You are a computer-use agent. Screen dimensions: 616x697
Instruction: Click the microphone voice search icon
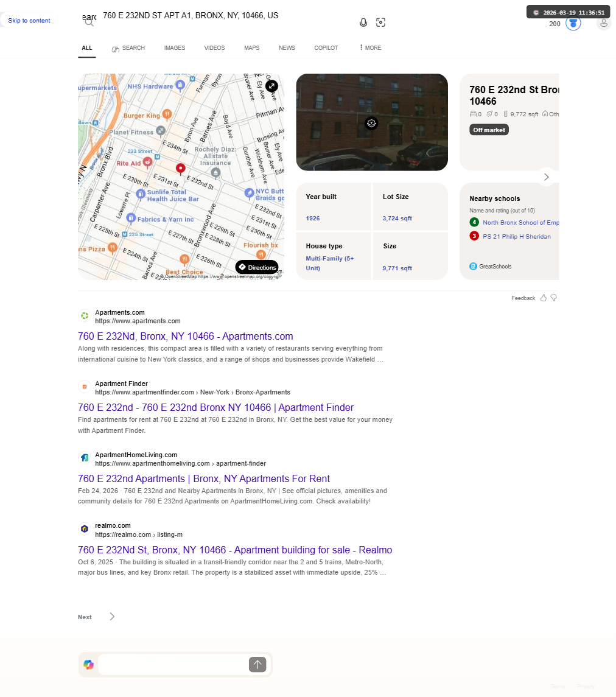(x=363, y=23)
